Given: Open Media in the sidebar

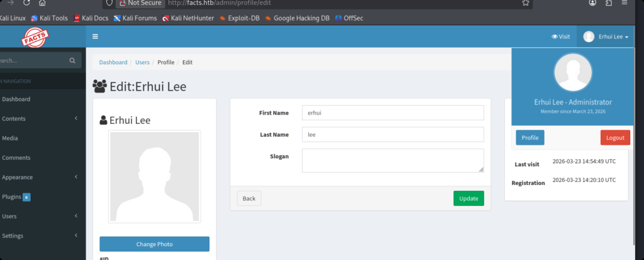Looking at the screenshot, I should (x=10, y=138).
